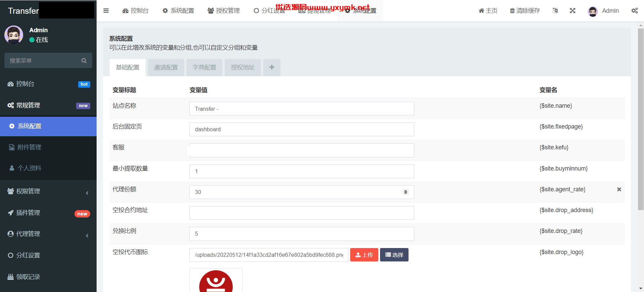
Task: Switch to the 授权地址 tab
Action: [243, 67]
